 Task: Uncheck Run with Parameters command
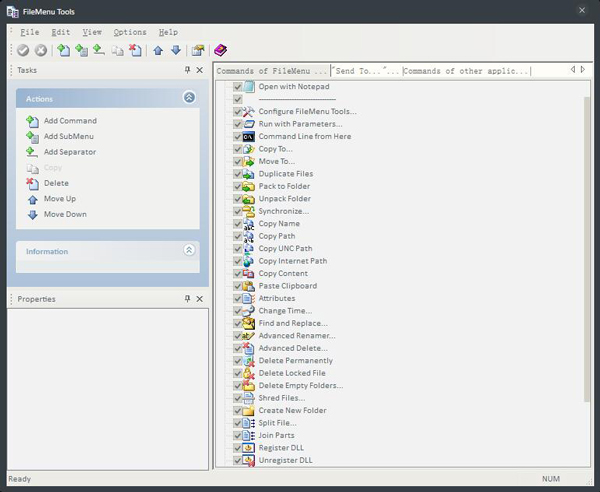tap(238, 124)
